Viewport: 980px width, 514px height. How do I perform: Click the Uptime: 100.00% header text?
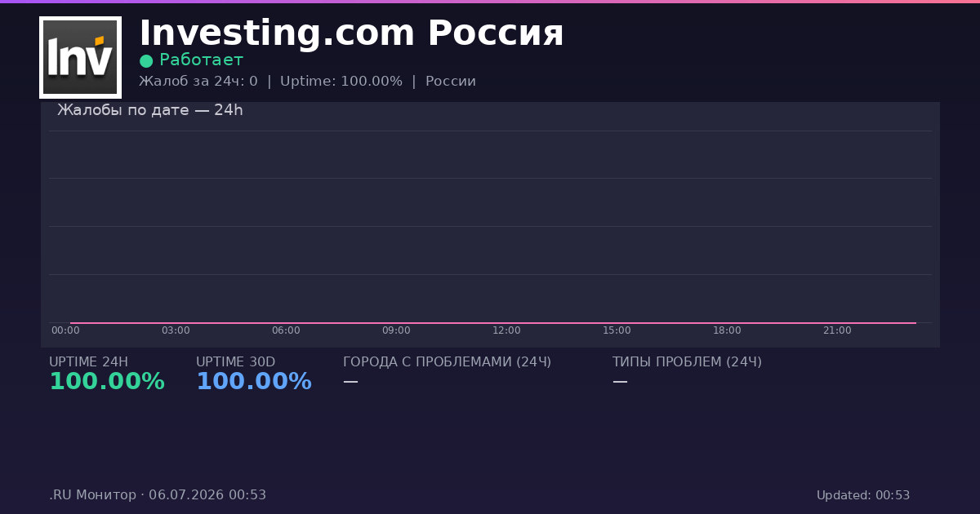tap(341, 82)
